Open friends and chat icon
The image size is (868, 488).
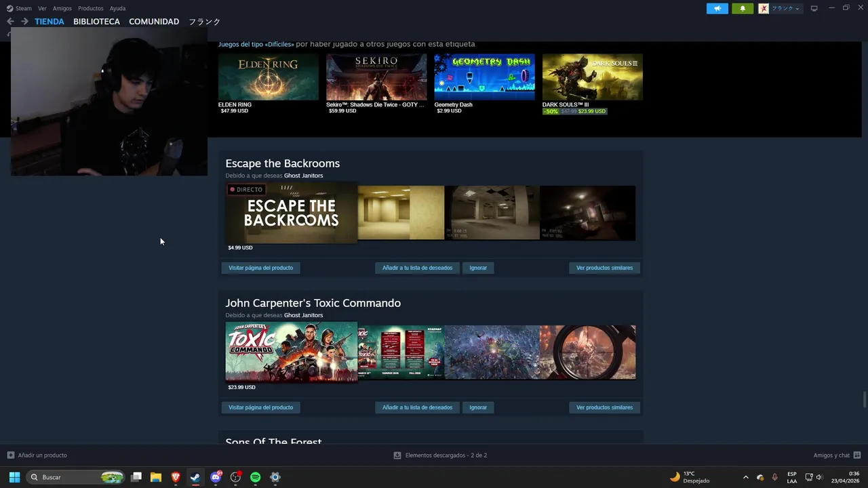click(857, 455)
